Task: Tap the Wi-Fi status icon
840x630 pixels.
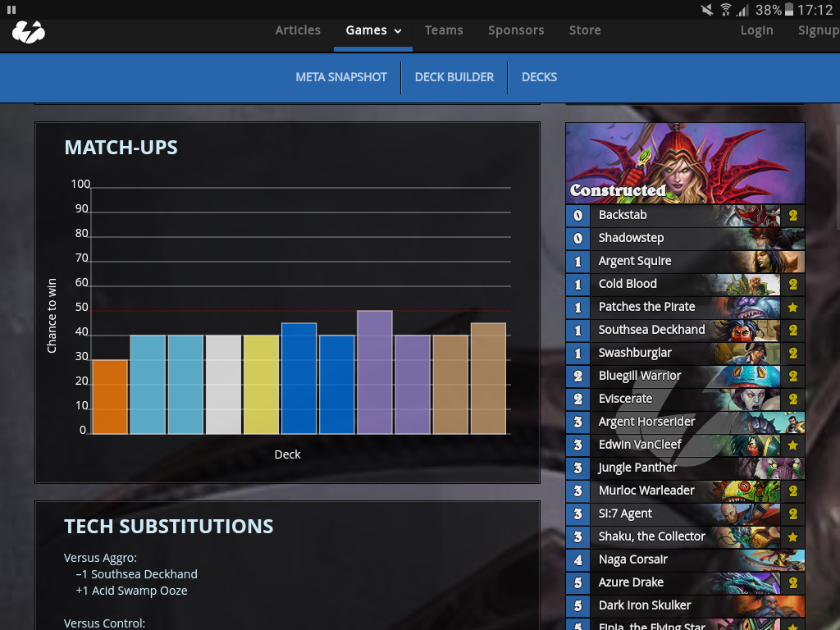Action: pos(726,10)
